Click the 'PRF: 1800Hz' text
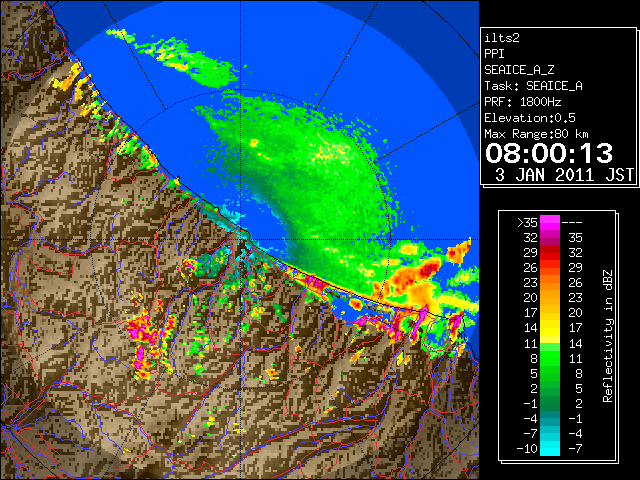This screenshot has width=640, height=480. (x=523, y=102)
